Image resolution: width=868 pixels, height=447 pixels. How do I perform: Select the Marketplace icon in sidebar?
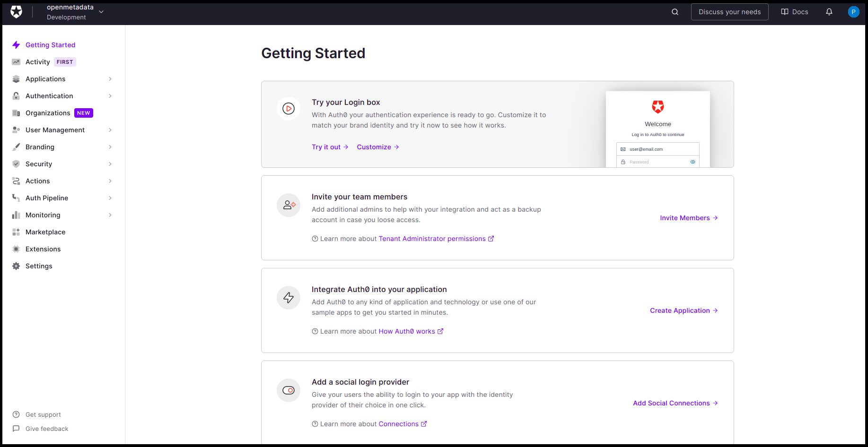[x=16, y=232]
